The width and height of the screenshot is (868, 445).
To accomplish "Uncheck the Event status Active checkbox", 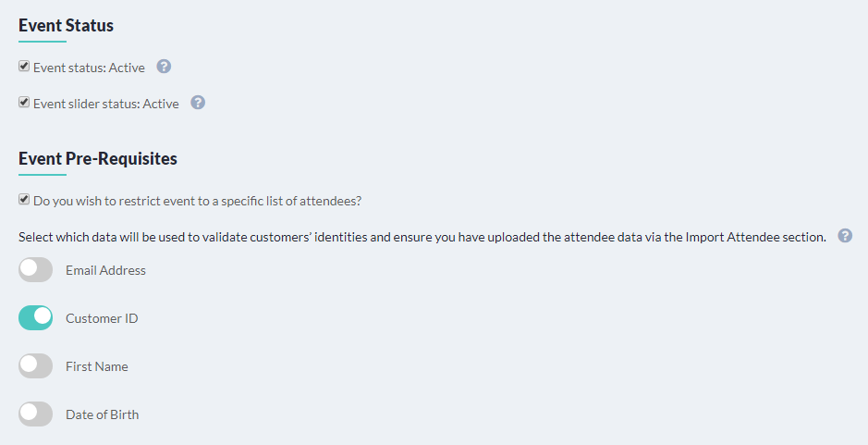I will pos(24,66).
